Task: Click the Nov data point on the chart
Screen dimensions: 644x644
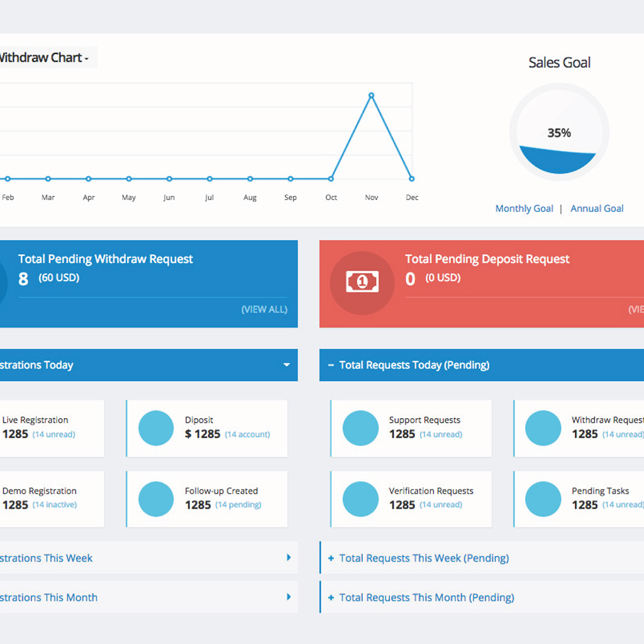Action: point(371,95)
